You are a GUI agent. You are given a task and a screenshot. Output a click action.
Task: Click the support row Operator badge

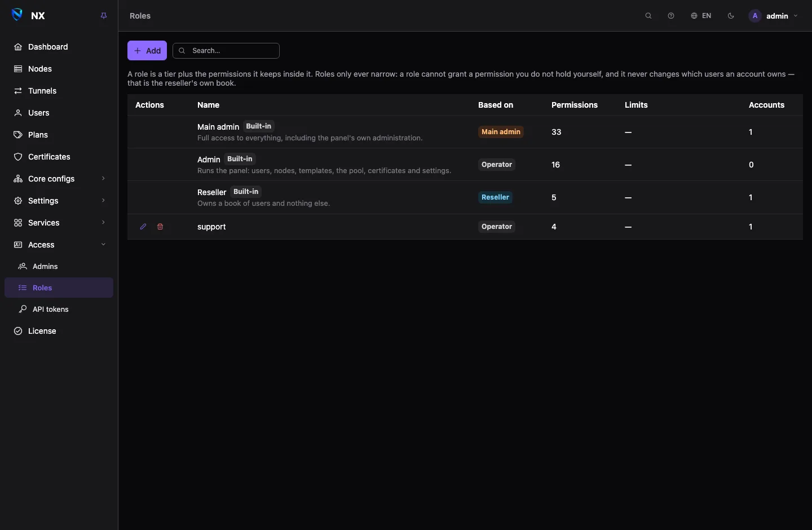(x=497, y=227)
